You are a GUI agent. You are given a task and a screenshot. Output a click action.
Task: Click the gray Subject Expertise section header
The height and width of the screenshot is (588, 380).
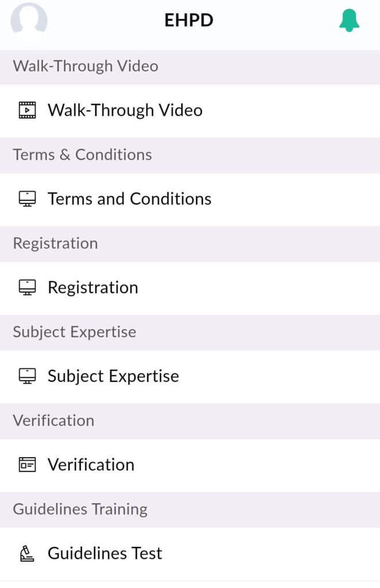[x=190, y=332]
